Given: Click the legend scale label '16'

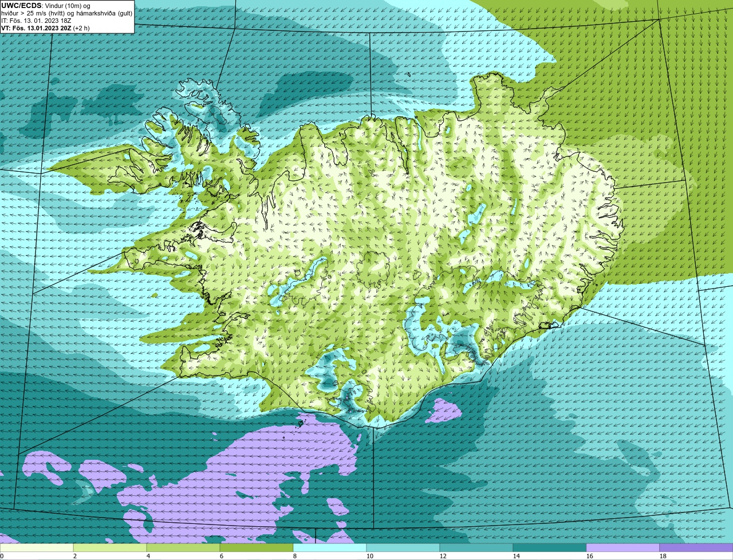Looking at the screenshot, I should tap(589, 556).
